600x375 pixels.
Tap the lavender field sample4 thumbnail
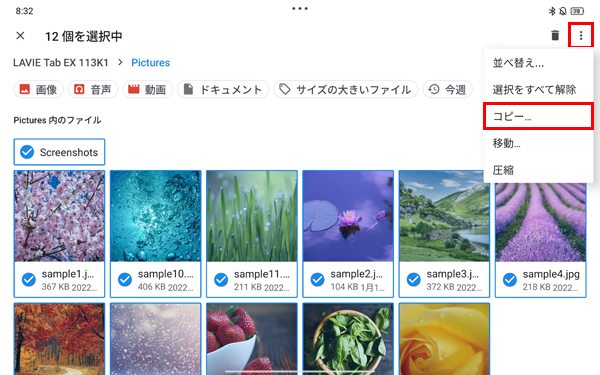pos(541,223)
